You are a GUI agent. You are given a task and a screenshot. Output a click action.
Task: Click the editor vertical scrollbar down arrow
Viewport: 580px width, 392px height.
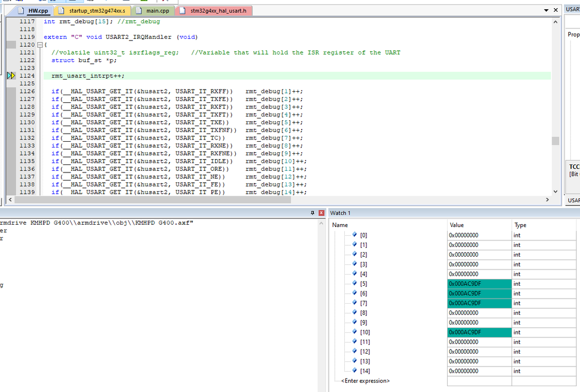pos(555,192)
